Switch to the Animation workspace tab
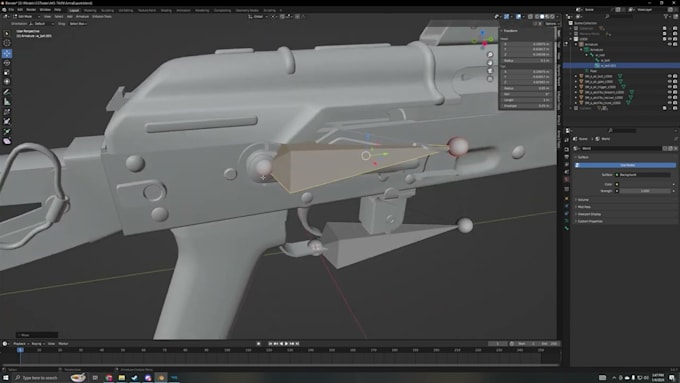 [x=183, y=10]
